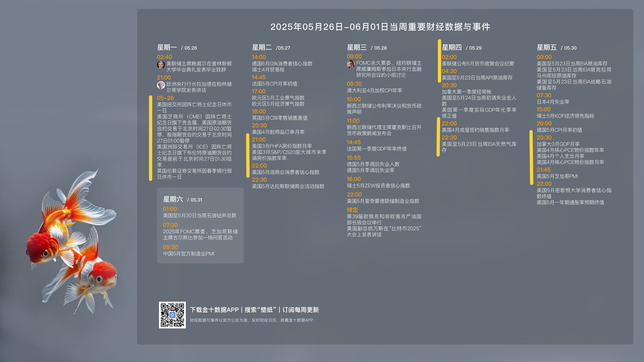Click Williams' avatar under Wednesday 08:00
This screenshot has width=644, height=362.
click(x=351, y=64)
